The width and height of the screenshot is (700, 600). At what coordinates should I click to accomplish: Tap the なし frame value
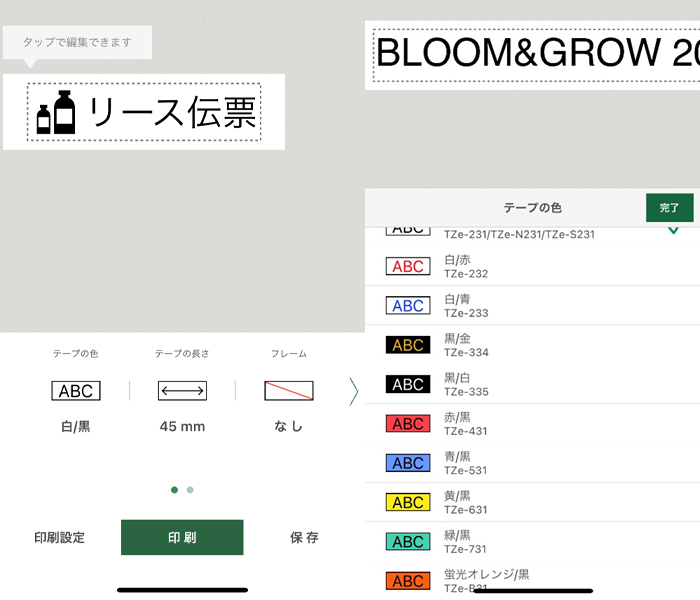click(x=288, y=426)
